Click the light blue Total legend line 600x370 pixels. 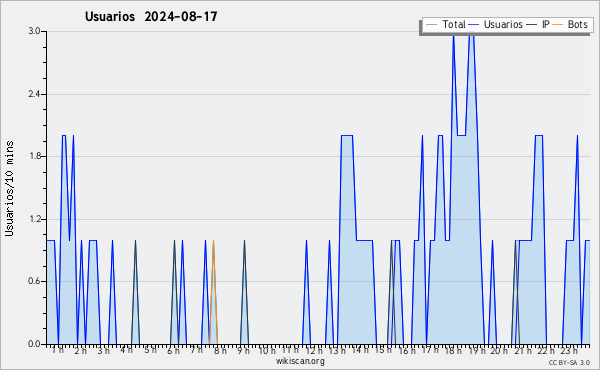coord(431,25)
